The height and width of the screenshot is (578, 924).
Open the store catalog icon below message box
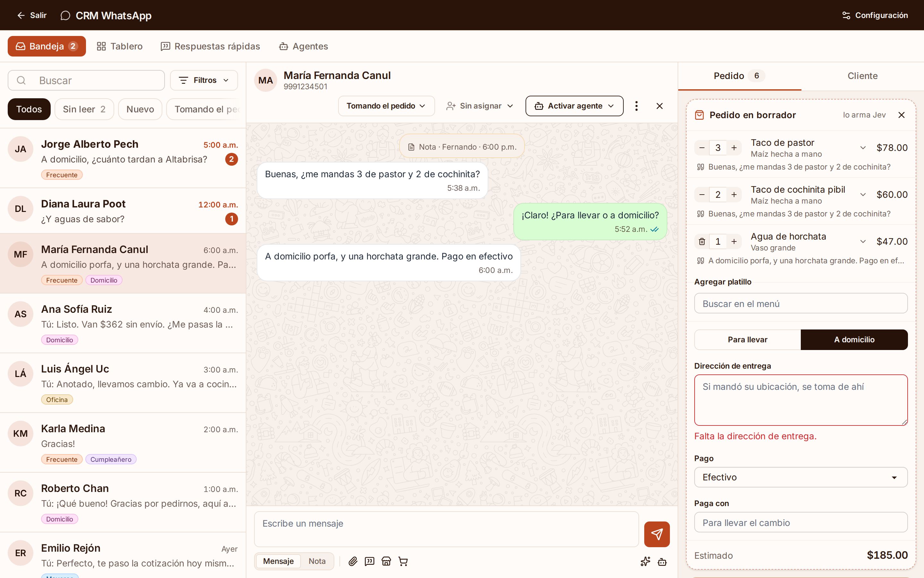(386, 561)
